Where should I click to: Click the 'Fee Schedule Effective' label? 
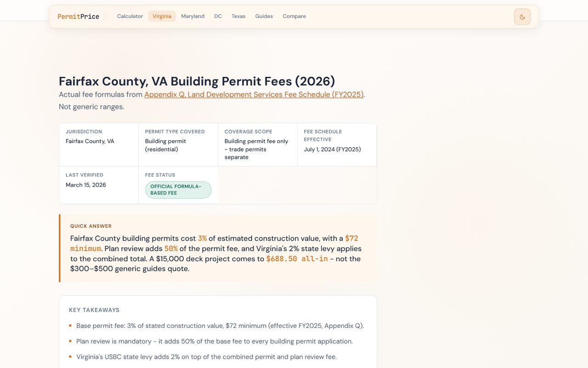[x=323, y=135]
